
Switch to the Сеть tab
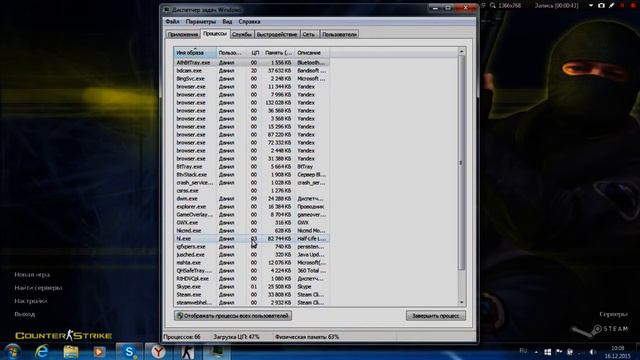coord(309,34)
